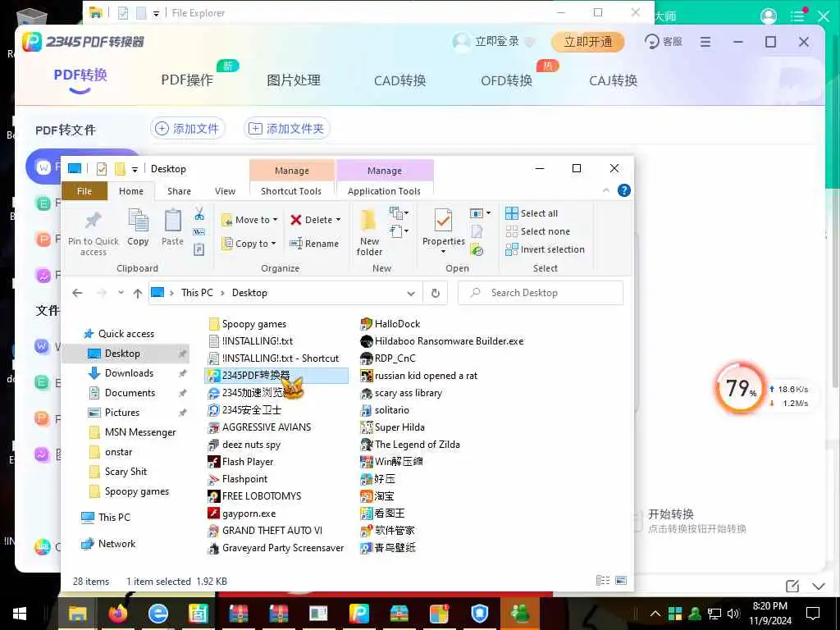Click the New folder icon

pyautogui.click(x=368, y=221)
